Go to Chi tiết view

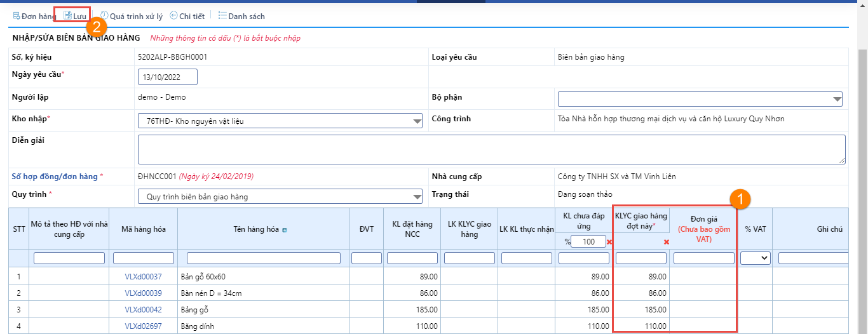coord(187,16)
